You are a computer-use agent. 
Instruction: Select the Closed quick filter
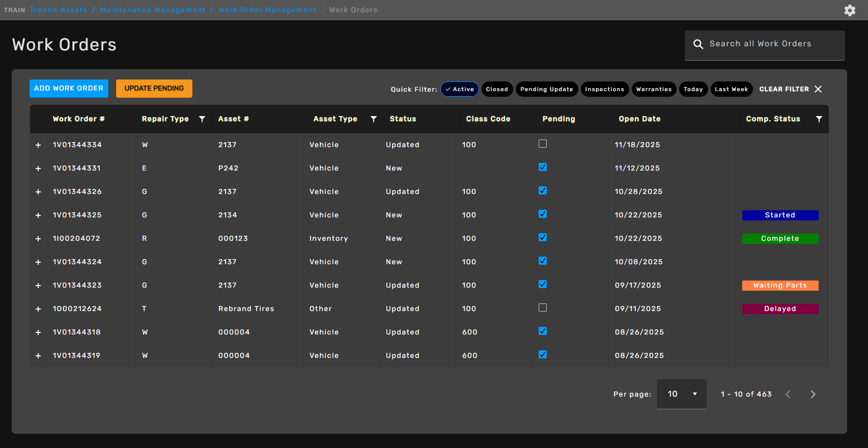(496, 89)
